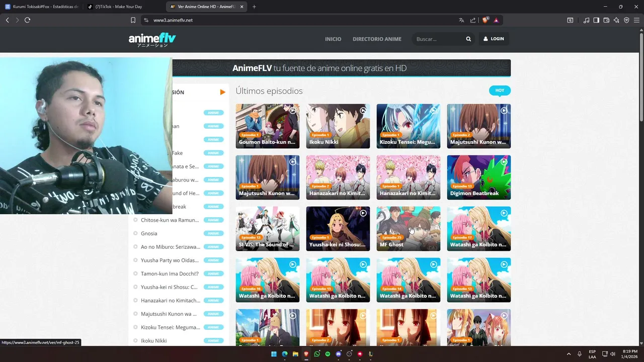Click the ESP LAA language indicator
The width and height of the screenshot is (644, 362).
(x=592, y=354)
